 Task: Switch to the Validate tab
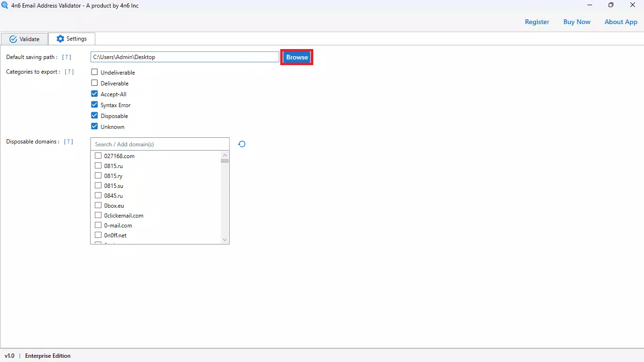point(24,39)
